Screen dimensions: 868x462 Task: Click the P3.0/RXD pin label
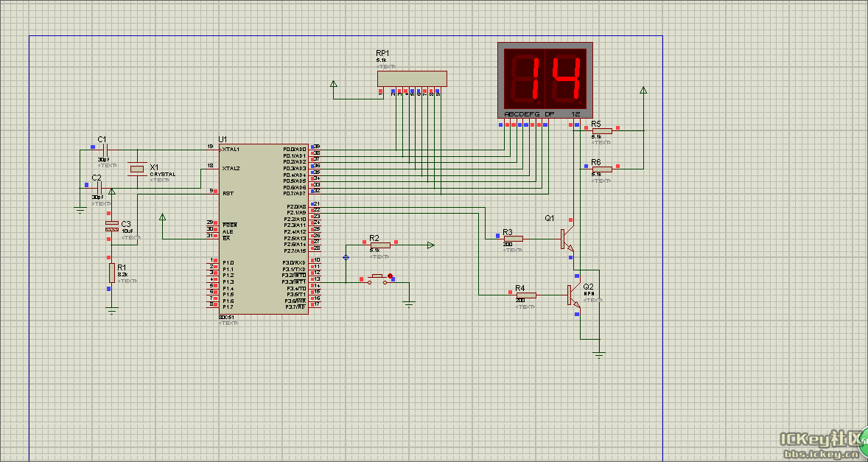[x=295, y=263]
